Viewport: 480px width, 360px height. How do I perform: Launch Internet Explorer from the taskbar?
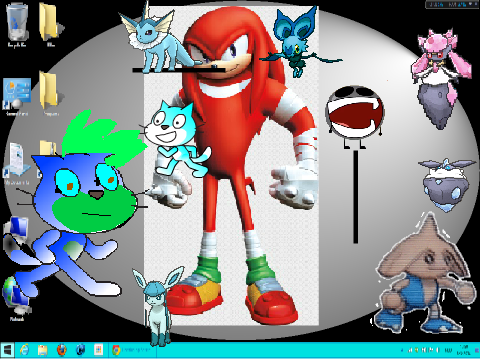[x=24, y=350]
